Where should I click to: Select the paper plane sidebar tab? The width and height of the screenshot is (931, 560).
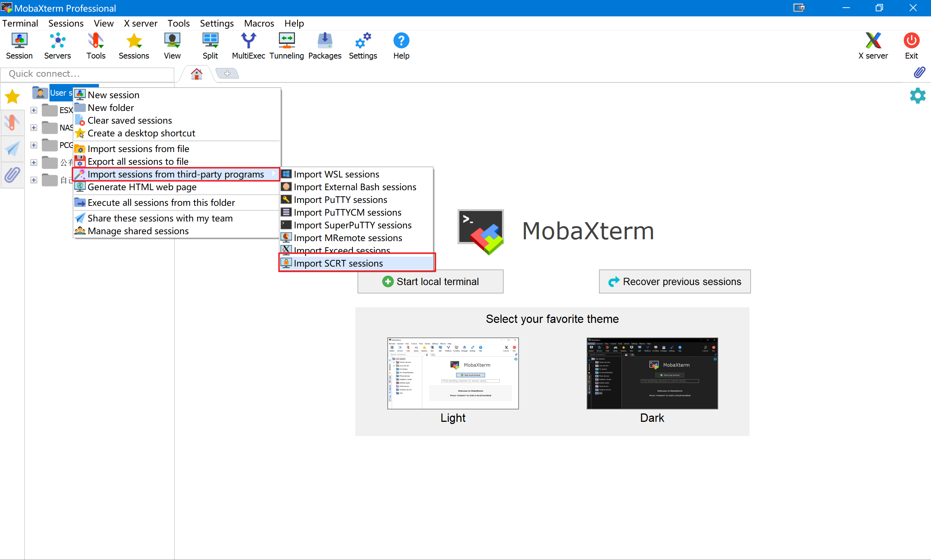[12, 149]
